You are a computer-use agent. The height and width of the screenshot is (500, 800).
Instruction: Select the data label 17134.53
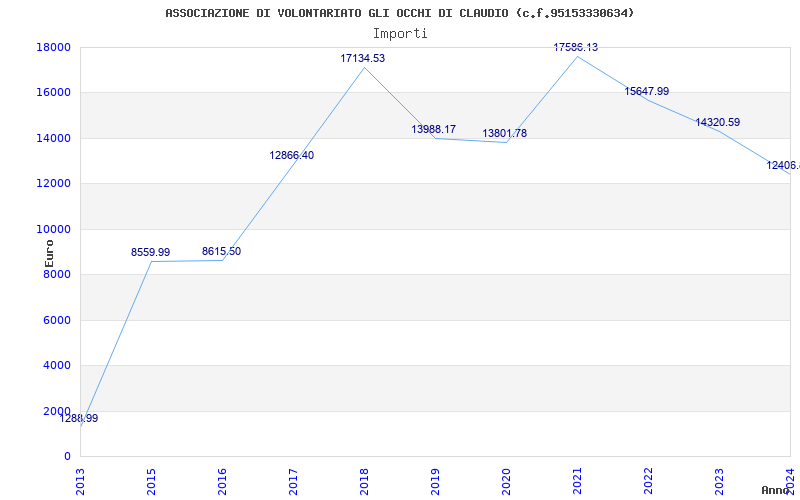pos(363,59)
